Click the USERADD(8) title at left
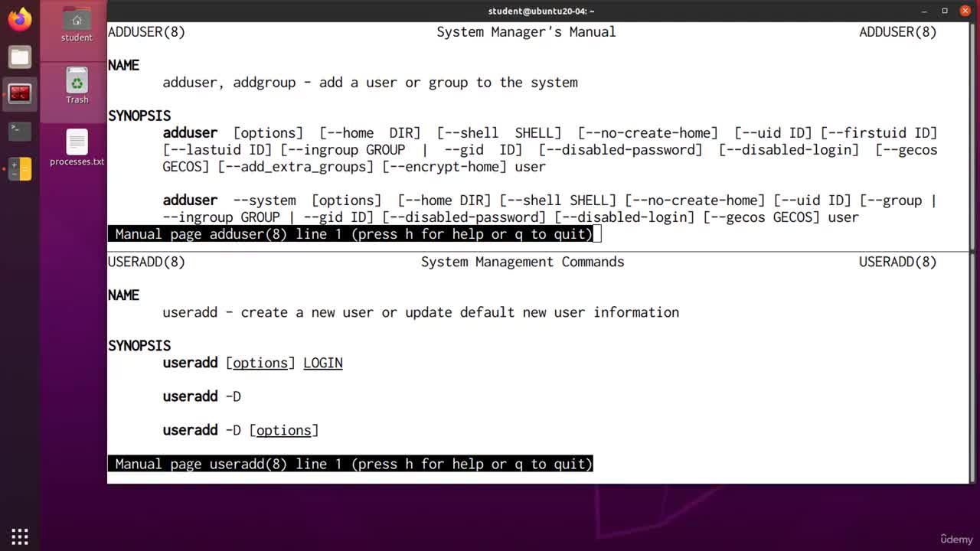980x551 pixels. tap(146, 262)
